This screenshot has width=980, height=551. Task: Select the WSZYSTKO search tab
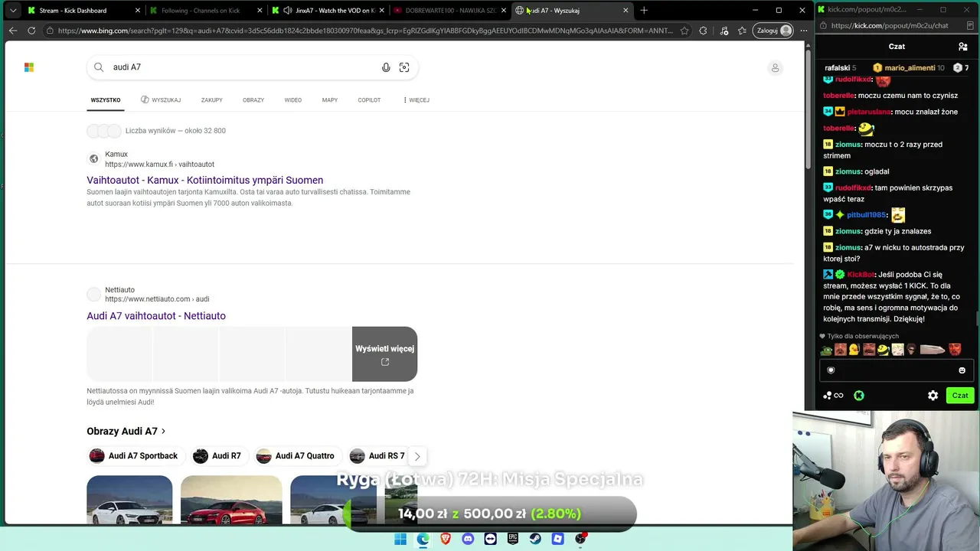[x=106, y=100]
